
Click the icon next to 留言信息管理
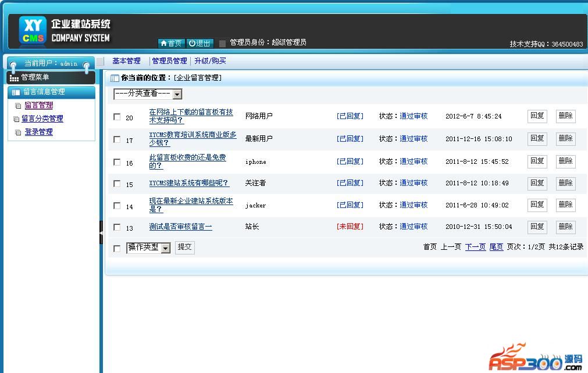[16, 92]
